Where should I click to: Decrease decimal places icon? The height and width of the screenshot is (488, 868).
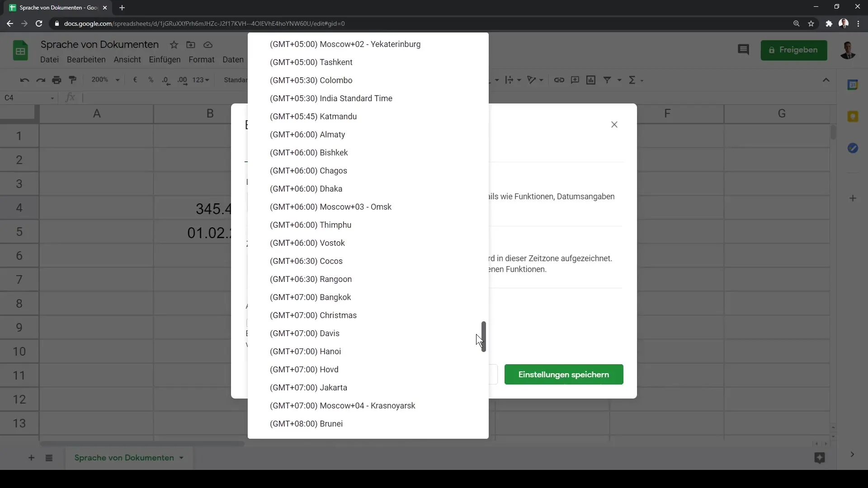click(166, 80)
